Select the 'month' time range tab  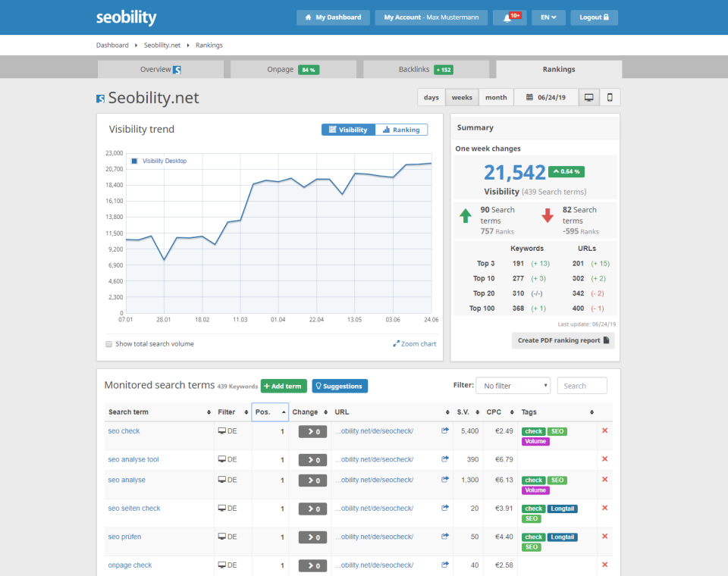(x=495, y=97)
